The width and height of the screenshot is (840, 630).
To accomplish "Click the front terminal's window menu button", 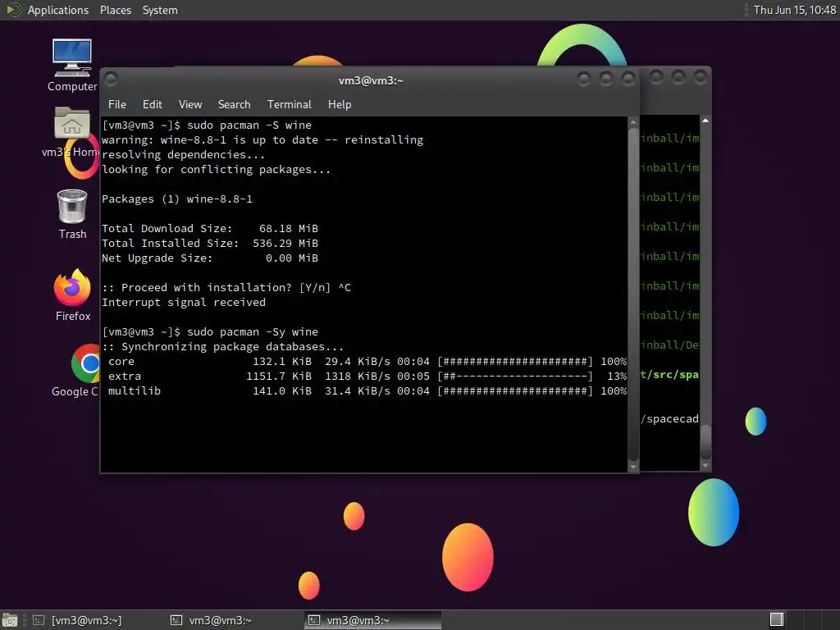I will (x=111, y=80).
